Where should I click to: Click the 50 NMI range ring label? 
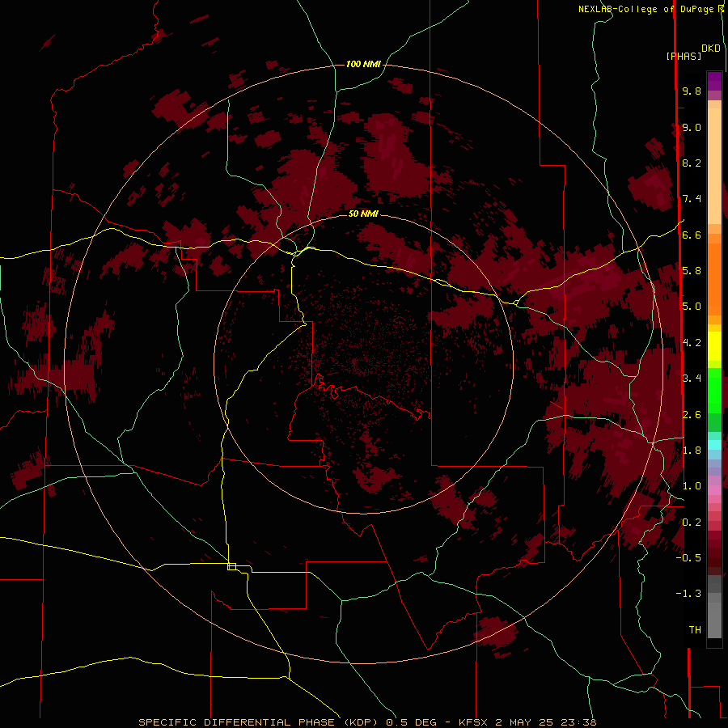363,214
